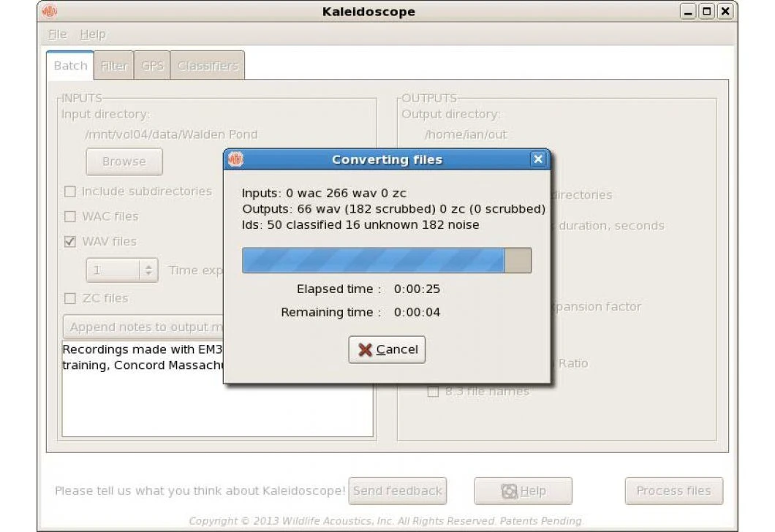775x532 pixels.
Task: Enable the Include subdirectories checkbox
Action: (70, 191)
